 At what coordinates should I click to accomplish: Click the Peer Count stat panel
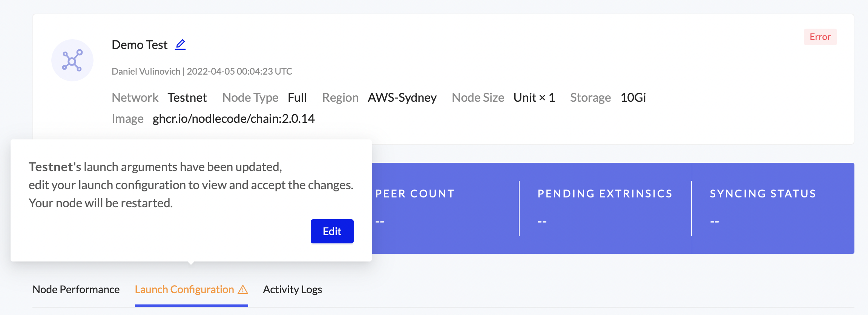(x=445, y=208)
